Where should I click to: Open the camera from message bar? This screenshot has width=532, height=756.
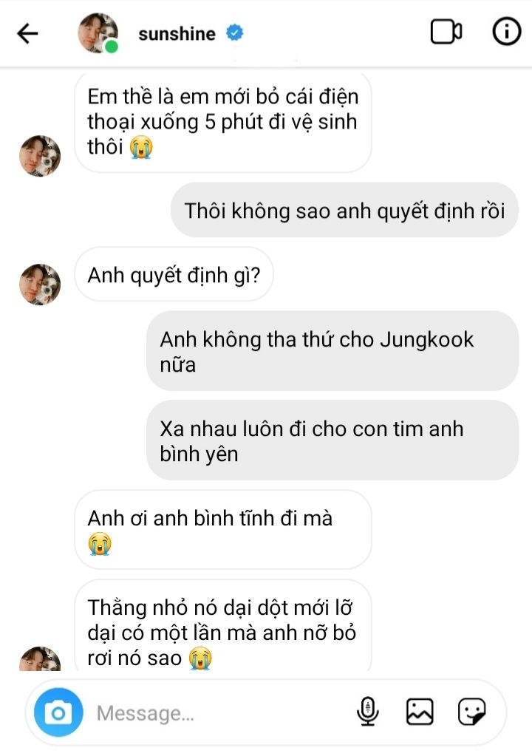(58, 713)
